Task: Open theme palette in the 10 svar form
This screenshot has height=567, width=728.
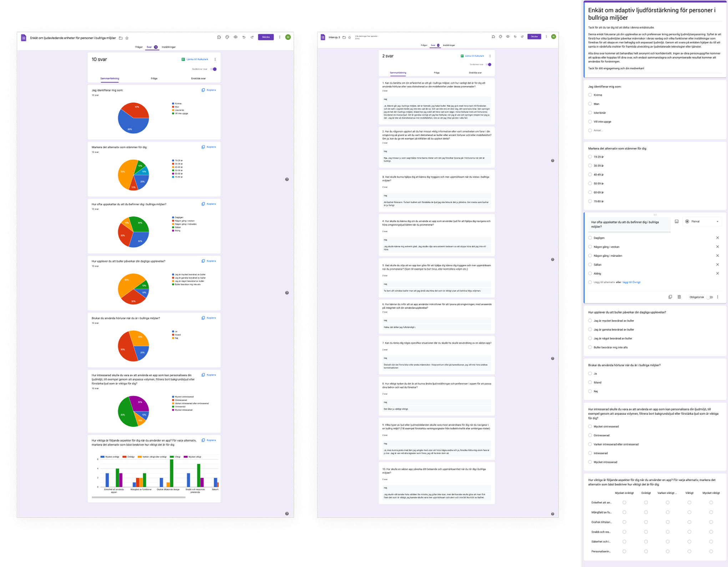Action: click(x=227, y=37)
